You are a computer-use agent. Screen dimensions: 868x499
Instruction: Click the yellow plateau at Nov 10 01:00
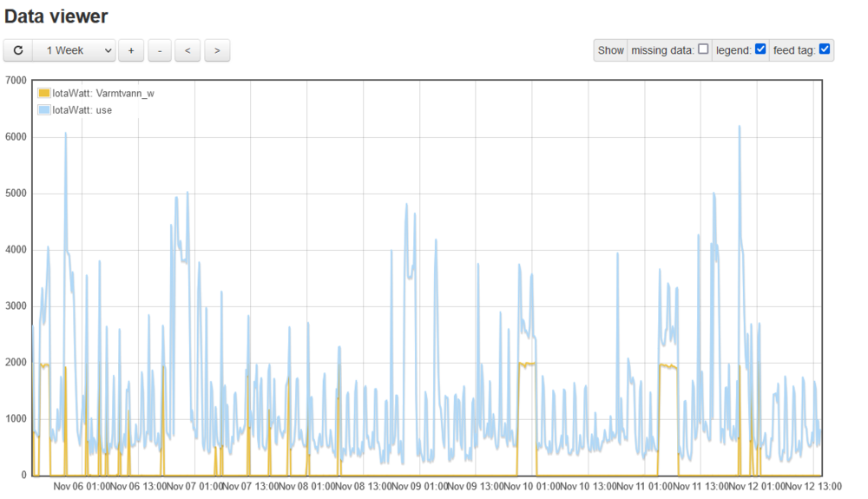tap(527, 364)
